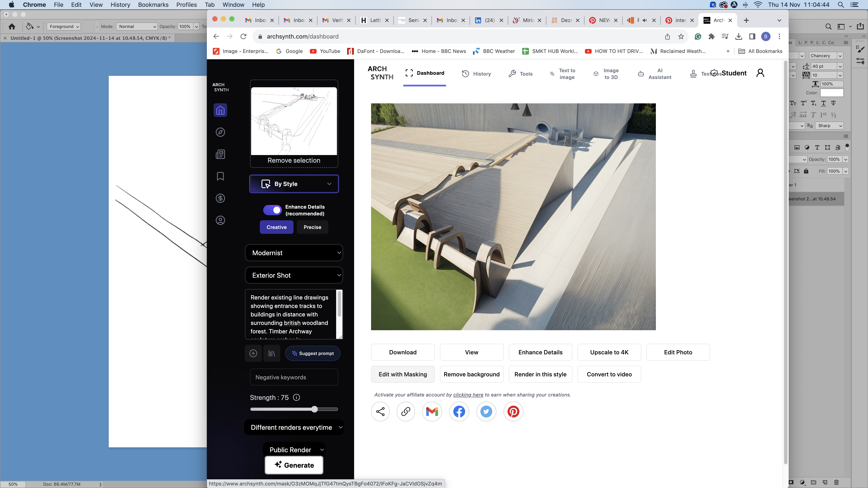Viewport: 868px width, 488px height.
Task: Toggle Enhance Details switch
Action: 272,210
